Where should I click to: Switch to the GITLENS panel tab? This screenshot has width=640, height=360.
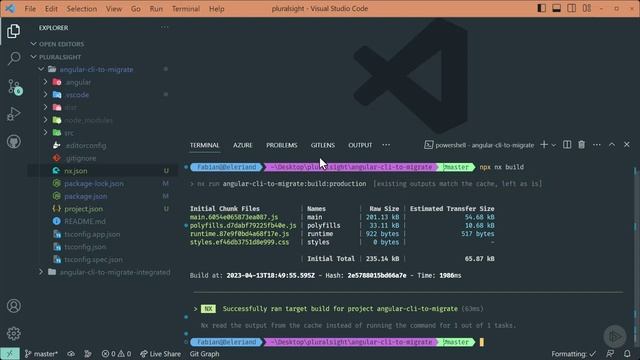(322, 145)
